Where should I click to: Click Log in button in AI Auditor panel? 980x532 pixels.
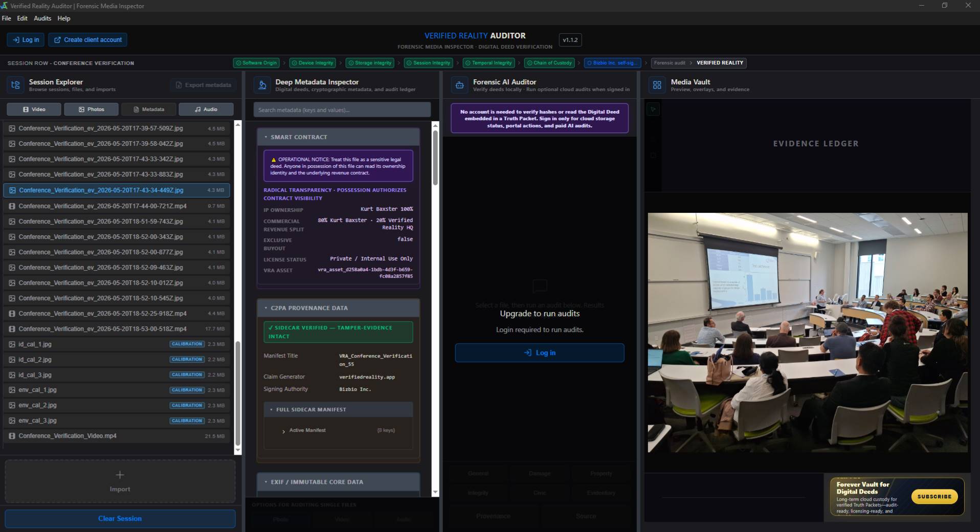click(x=540, y=353)
